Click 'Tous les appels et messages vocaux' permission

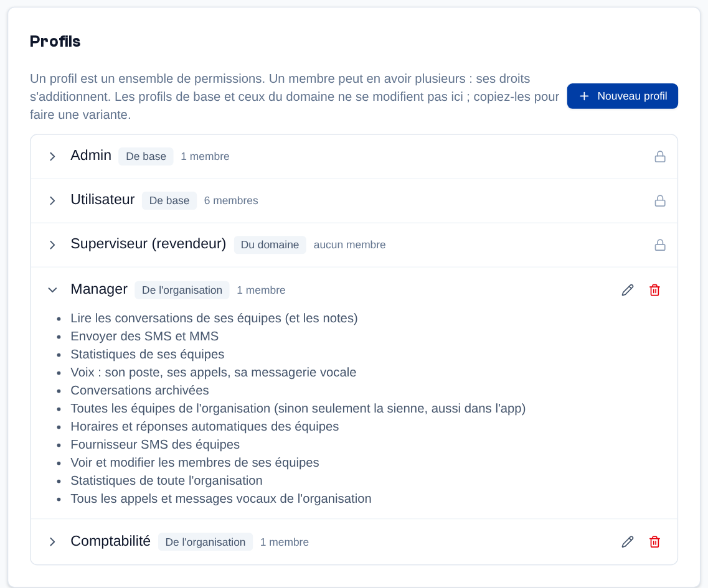[221, 499]
